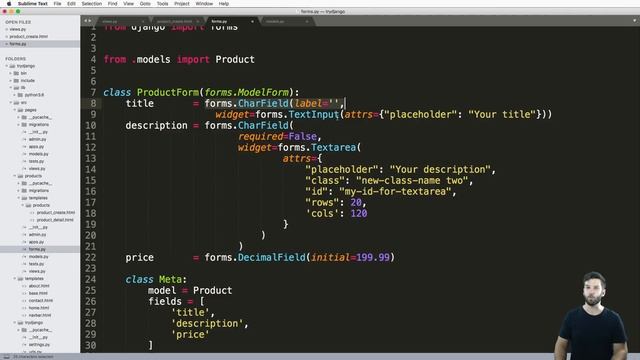The width and height of the screenshot is (640, 360).
Task: Expand the python3.6 folder arrow
Action: [15, 95]
